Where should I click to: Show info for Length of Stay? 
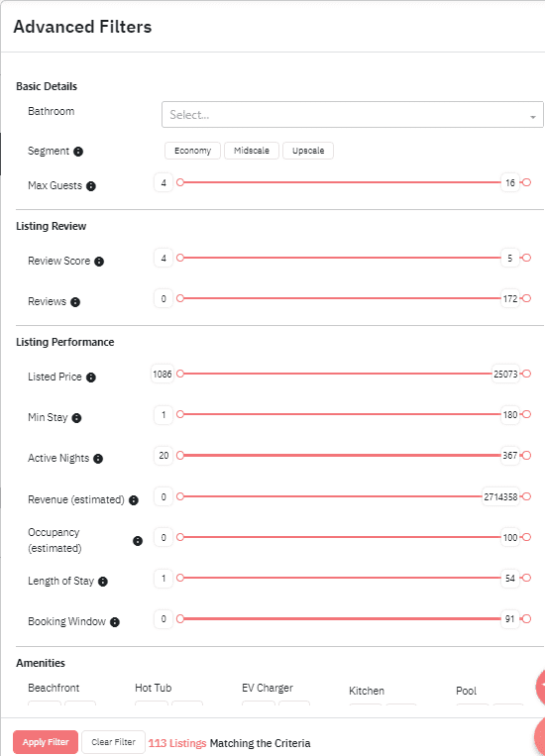(103, 582)
